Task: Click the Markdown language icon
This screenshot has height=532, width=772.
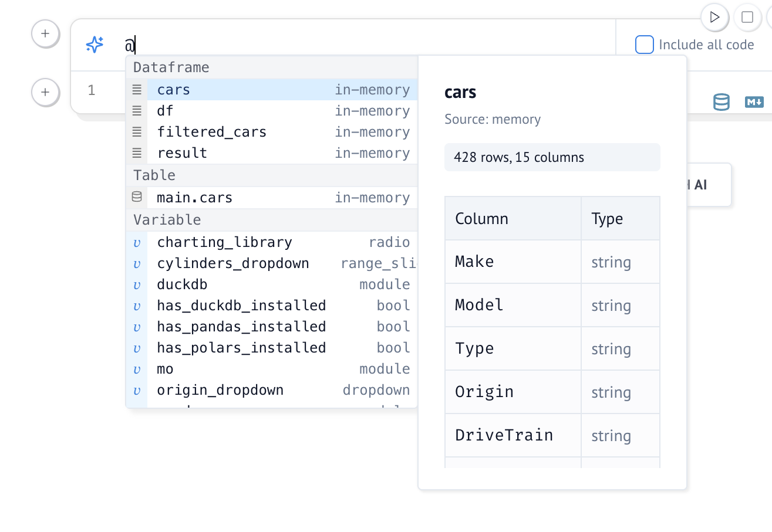Action: 754,102
